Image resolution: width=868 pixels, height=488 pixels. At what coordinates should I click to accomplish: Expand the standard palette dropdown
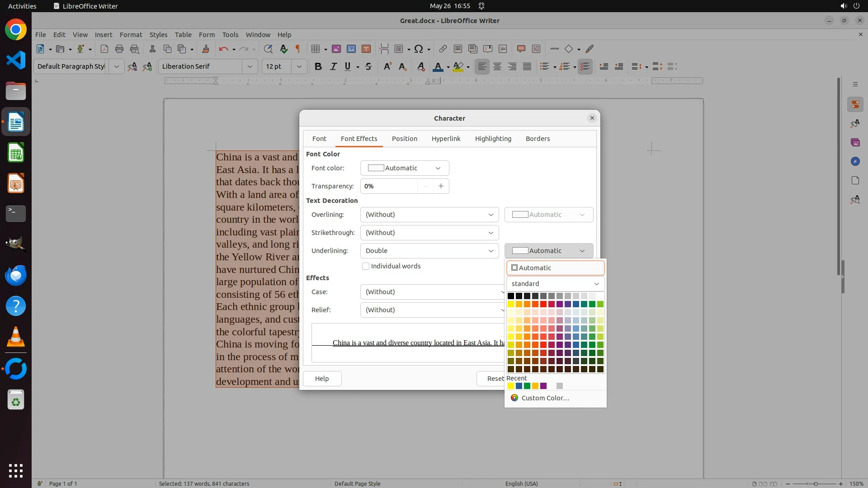point(555,284)
